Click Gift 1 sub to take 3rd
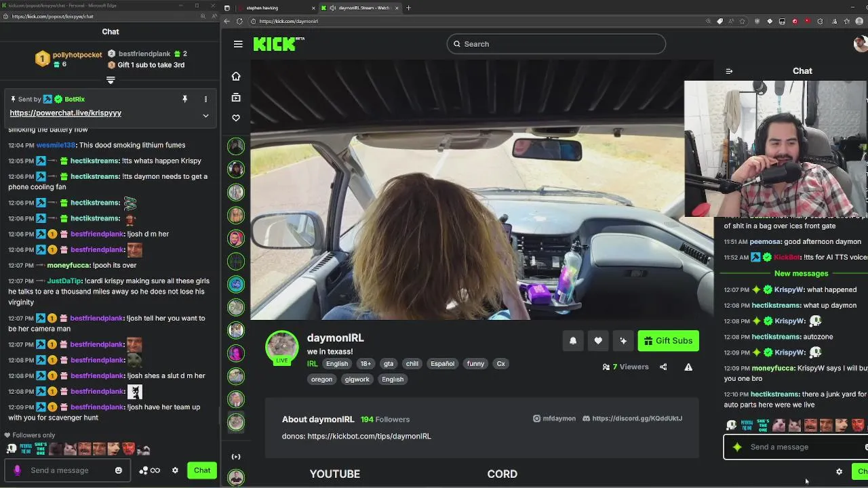 [x=151, y=65]
